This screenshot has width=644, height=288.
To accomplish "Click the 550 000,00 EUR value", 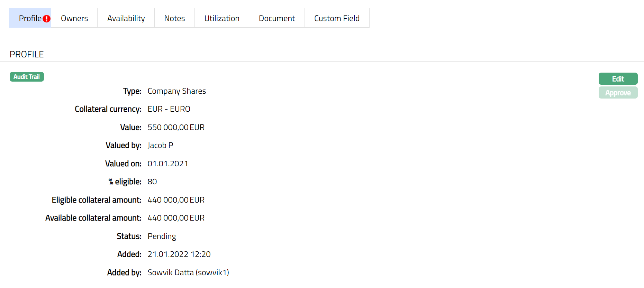I will tap(176, 127).
